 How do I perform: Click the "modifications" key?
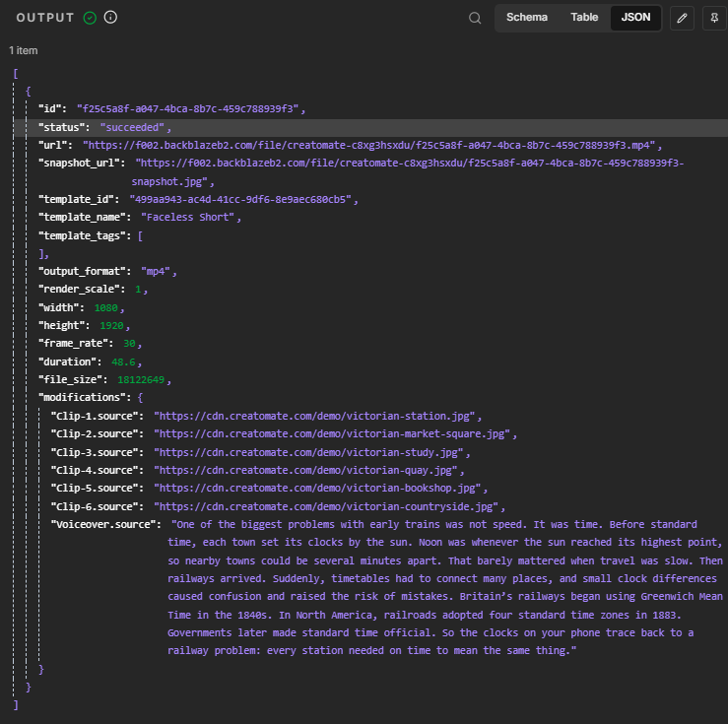82,397
